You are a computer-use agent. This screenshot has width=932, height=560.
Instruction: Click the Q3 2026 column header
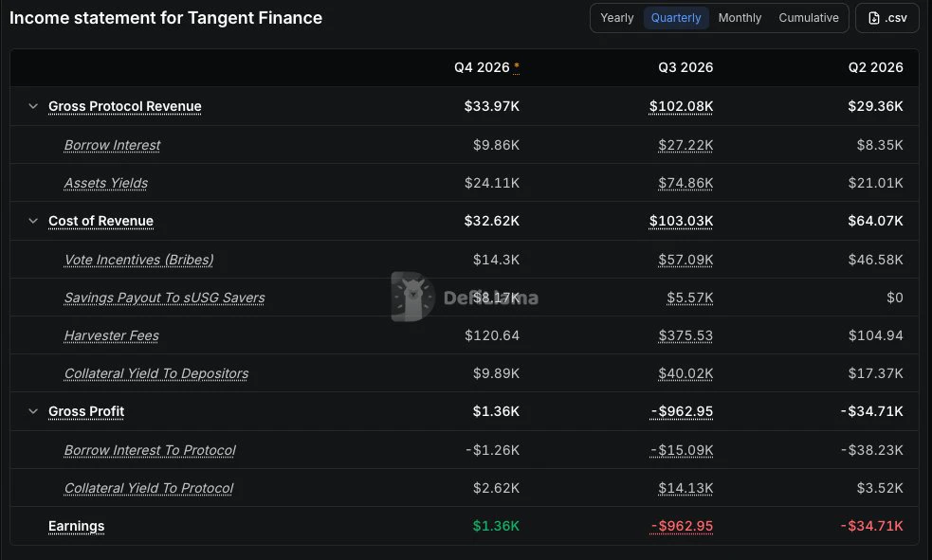[685, 67]
